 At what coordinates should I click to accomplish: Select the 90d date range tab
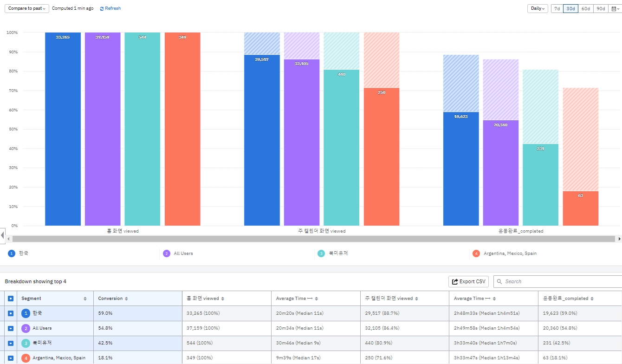click(601, 8)
